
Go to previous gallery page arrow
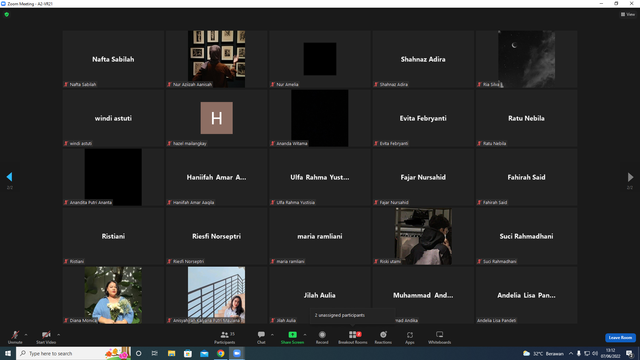click(x=9, y=177)
